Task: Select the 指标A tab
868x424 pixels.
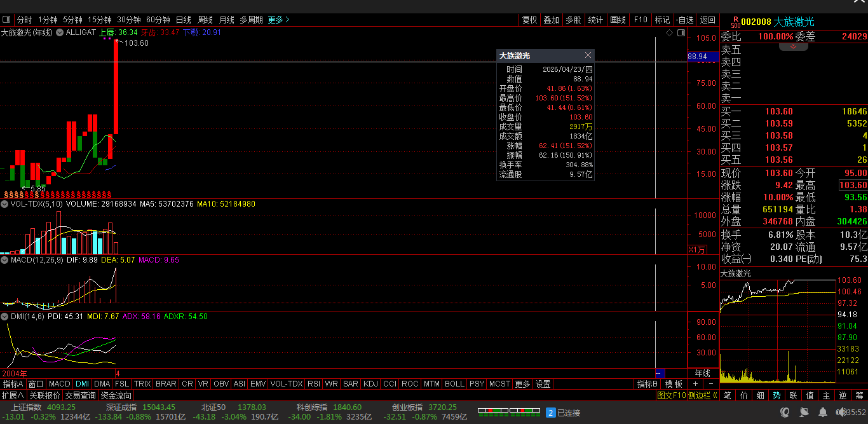Action: [x=13, y=384]
